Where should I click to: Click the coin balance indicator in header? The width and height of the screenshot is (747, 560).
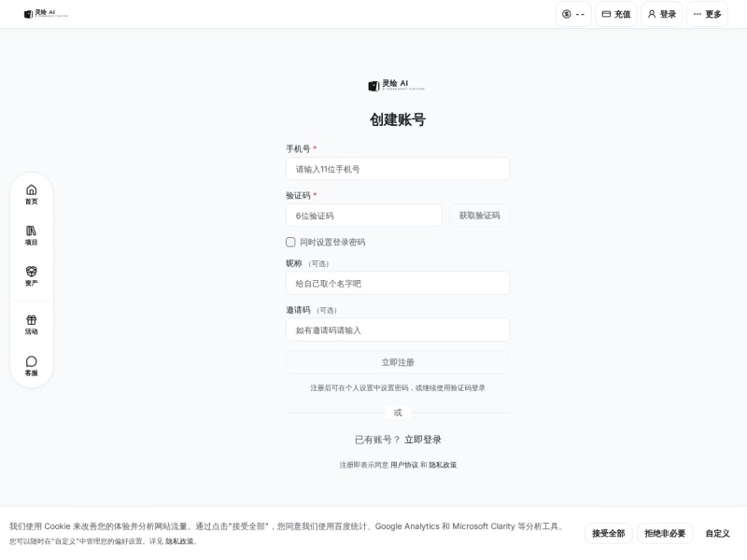click(573, 14)
